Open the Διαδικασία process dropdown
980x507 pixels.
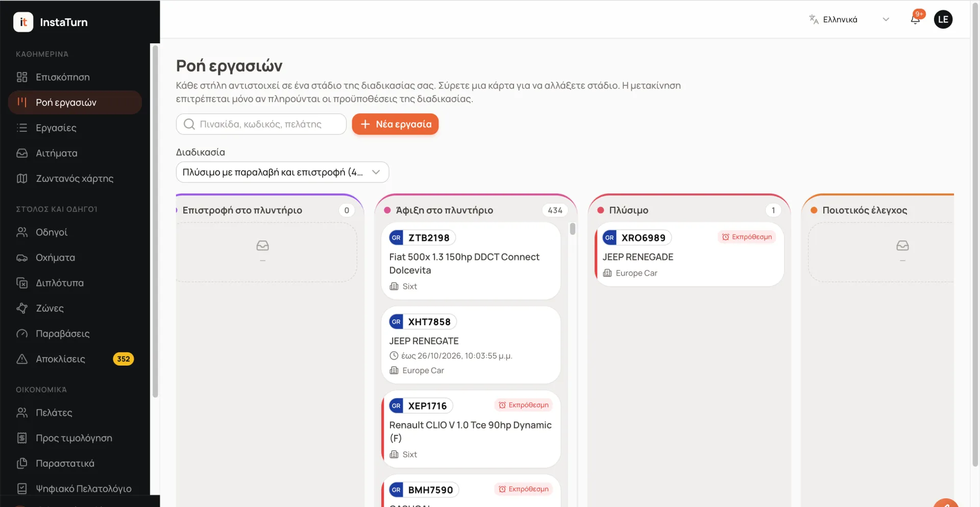(282, 172)
